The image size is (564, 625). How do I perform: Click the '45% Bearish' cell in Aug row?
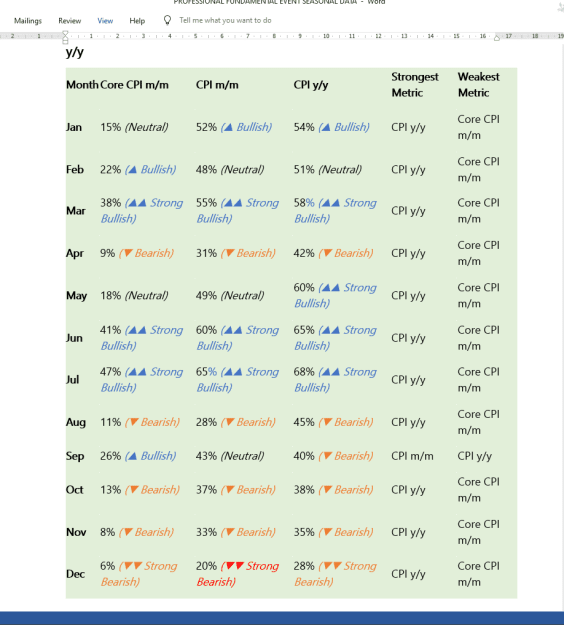(x=333, y=422)
